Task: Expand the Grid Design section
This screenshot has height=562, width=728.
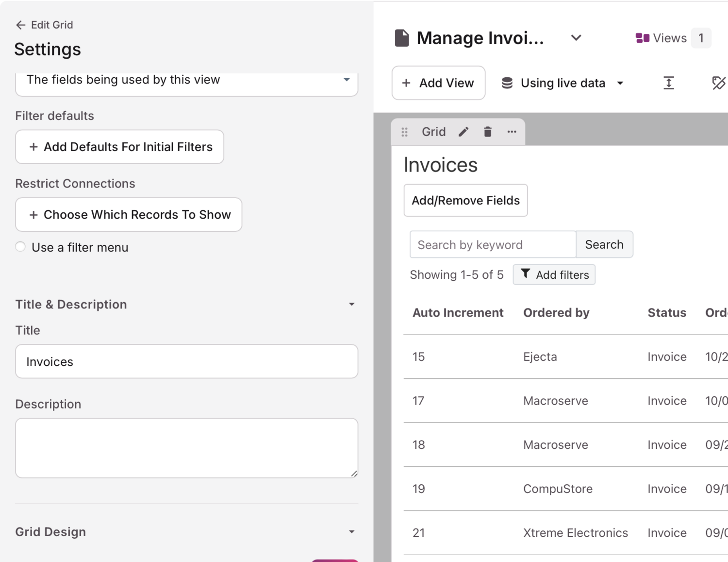Action: click(x=352, y=531)
